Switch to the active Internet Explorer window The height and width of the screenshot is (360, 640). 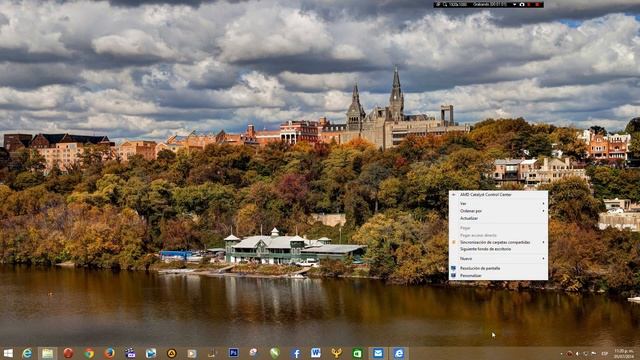[x=399, y=353]
